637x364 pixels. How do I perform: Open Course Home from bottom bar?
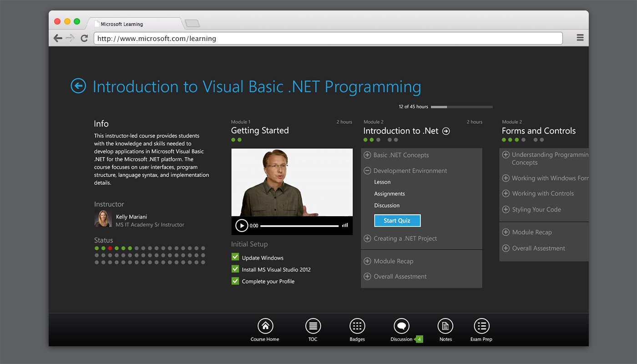click(265, 326)
